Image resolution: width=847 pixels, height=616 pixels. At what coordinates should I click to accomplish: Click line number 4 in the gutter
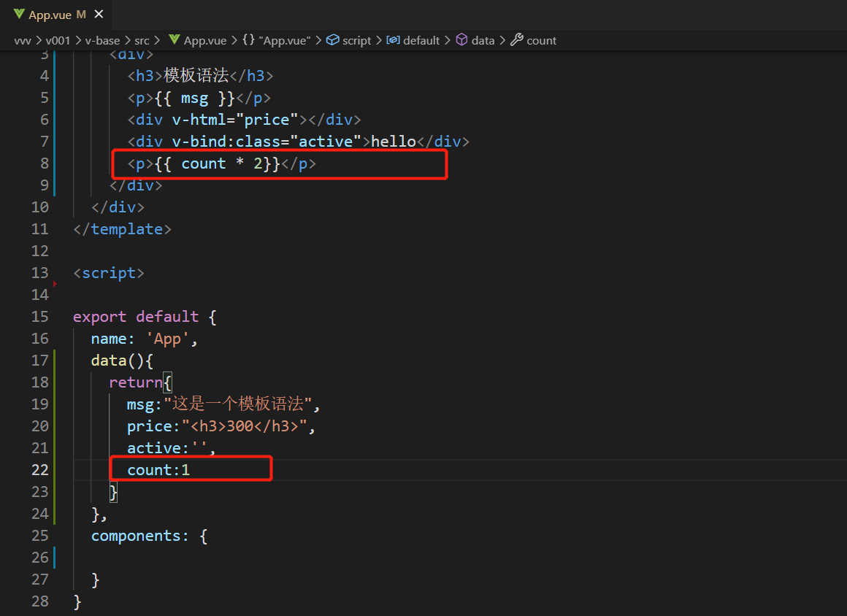[x=45, y=76]
